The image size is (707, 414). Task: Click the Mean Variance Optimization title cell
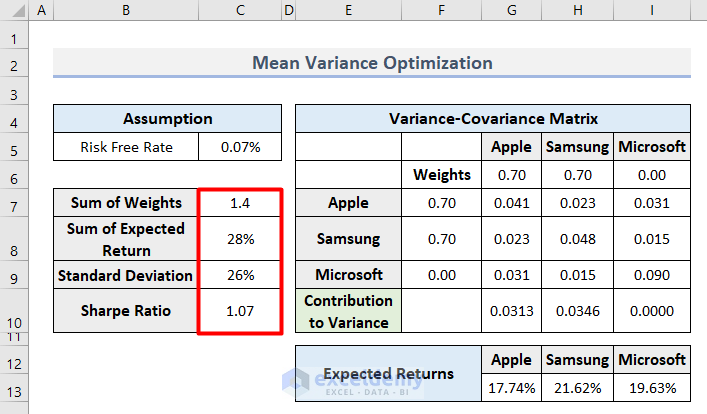(372, 63)
